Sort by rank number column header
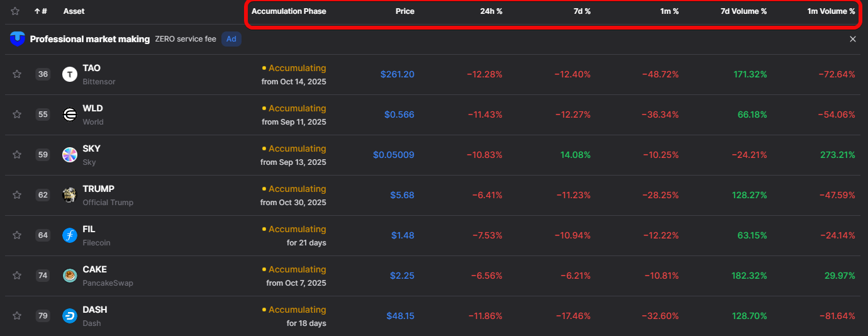This screenshot has width=868, height=336. click(x=41, y=11)
